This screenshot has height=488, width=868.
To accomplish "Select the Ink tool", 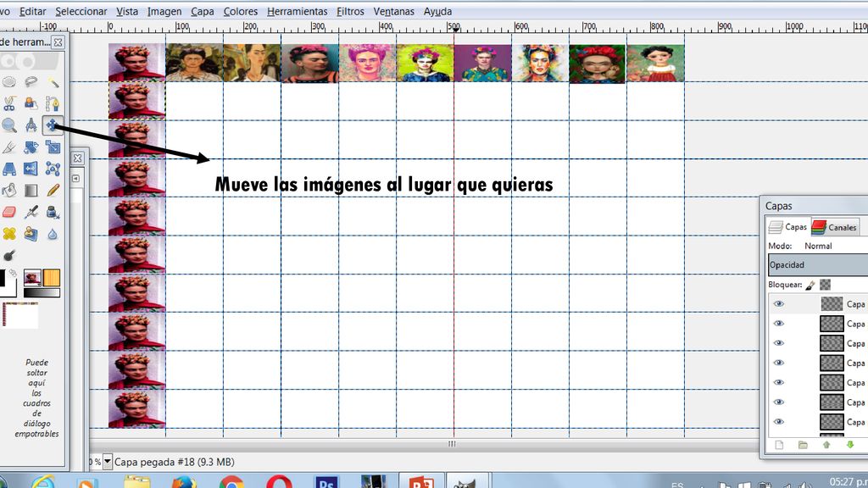I will [x=53, y=212].
